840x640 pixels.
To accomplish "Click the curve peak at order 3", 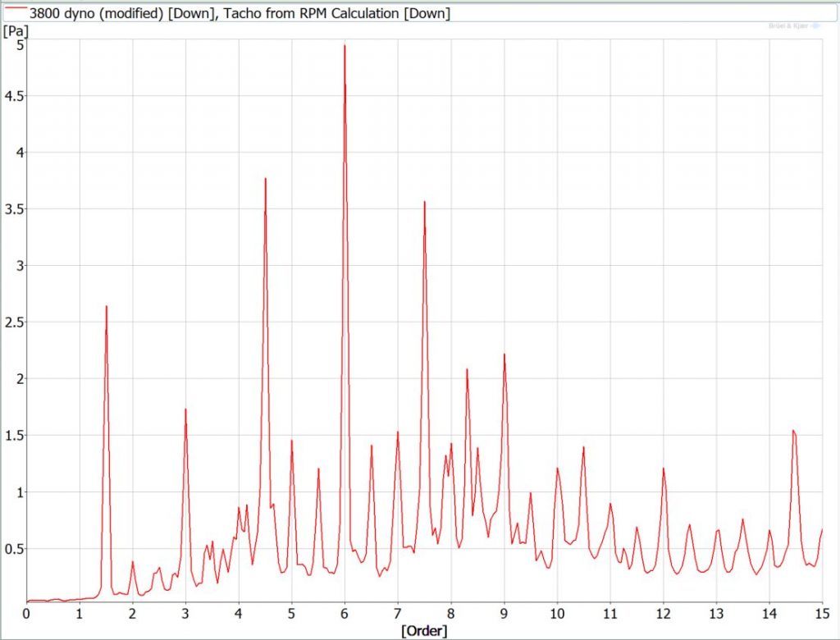I will [185, 409].
